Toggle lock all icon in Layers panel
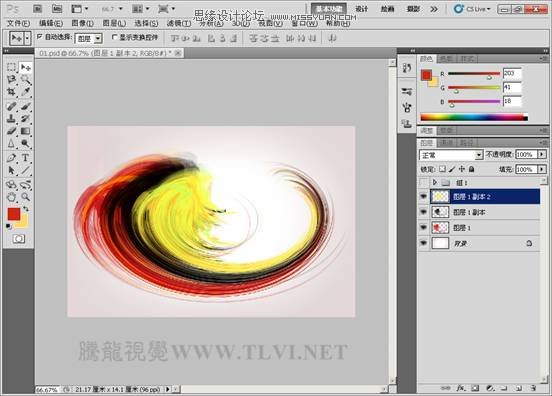Screen dimensions: 552x396 point(472,169)
